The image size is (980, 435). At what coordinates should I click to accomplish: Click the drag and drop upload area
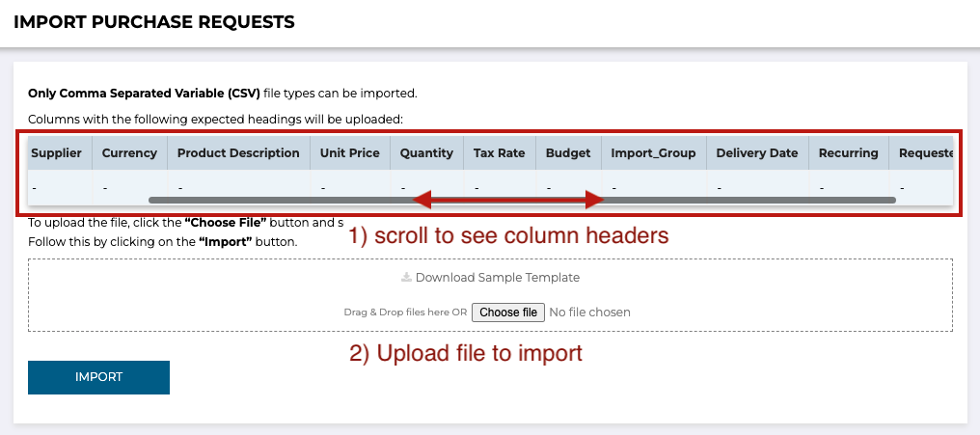[490, 295]
